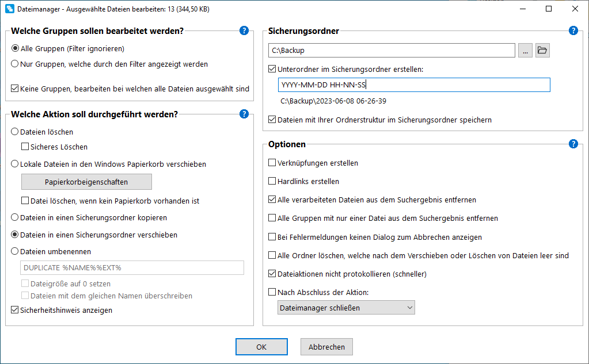Click the 'YYYY-MM-DD HH-NN-SS' subfolder name field
Image resolution: width=589 pixels, height=364 pixels.
pos(413,85)
